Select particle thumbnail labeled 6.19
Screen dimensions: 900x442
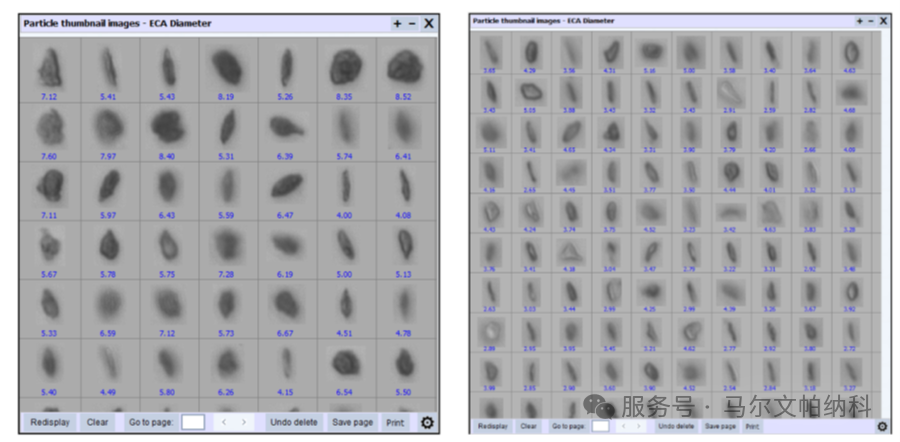(x=286, y=246)
